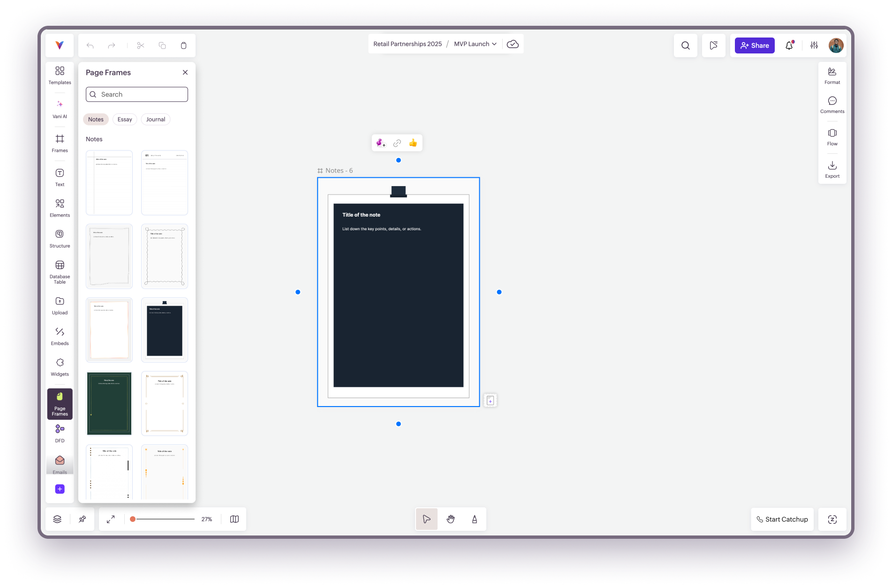This screenshot has width=892, height=588.
Task: Open the settings sliders icon
Action: (x=814, y=45)
